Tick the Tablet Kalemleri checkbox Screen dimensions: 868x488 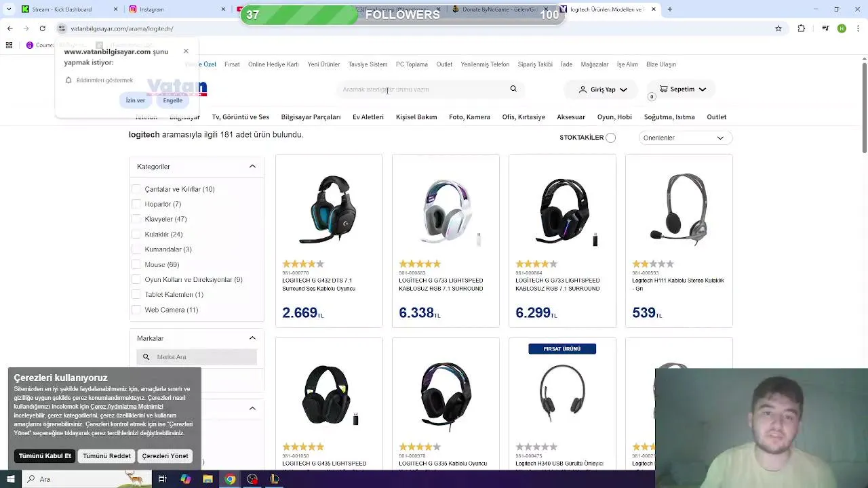point(136,294)
